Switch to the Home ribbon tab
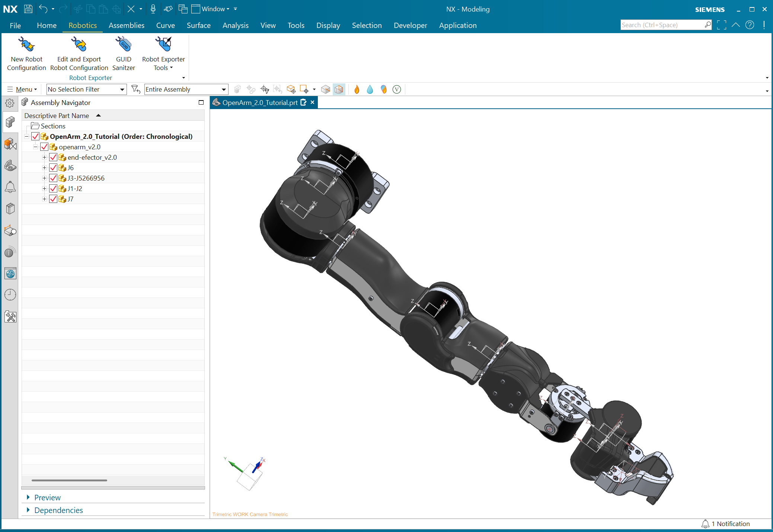 pyautogui.click(x=47, y=25)
